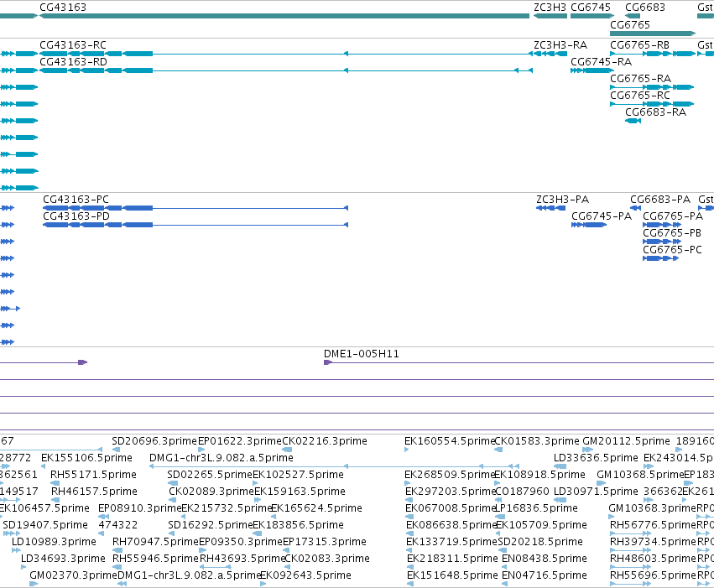
Task: Click the EK215732.5prime EST
Action: click(x=227, y=509)
